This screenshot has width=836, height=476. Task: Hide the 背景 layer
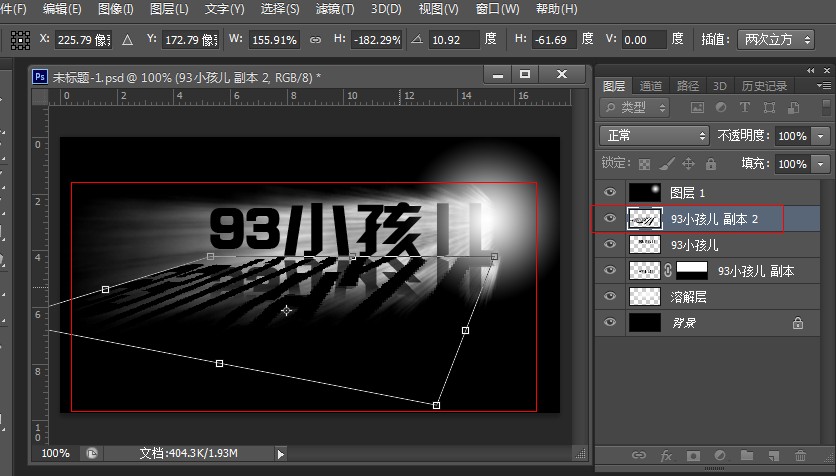tap(610, 323)
